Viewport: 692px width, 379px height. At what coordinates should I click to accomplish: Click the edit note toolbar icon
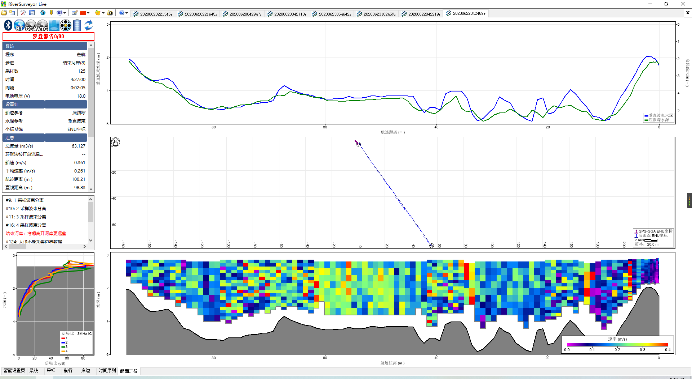click(75, 13)
